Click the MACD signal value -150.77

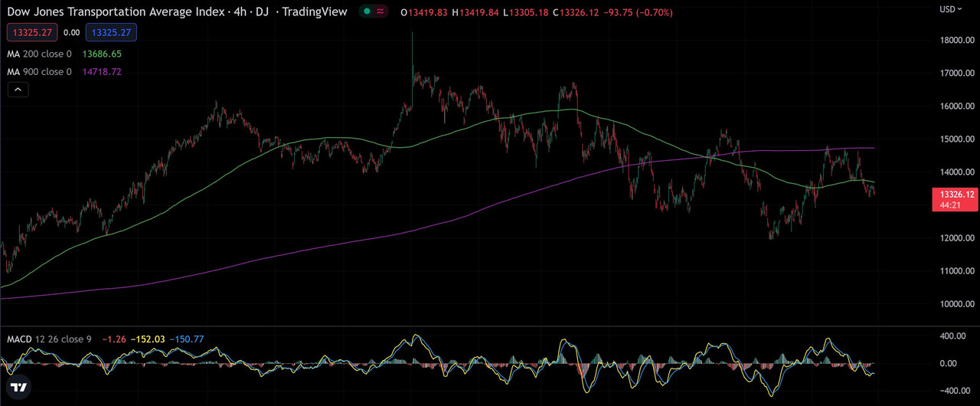point(187,339)
